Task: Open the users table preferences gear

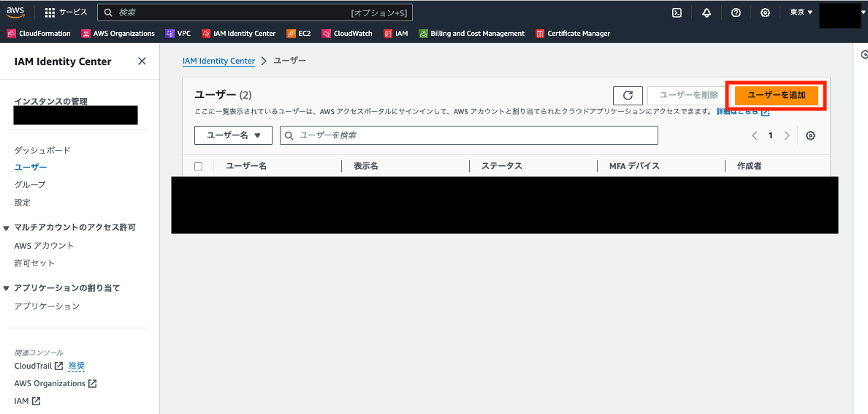Action: click(x=810, y=135)
